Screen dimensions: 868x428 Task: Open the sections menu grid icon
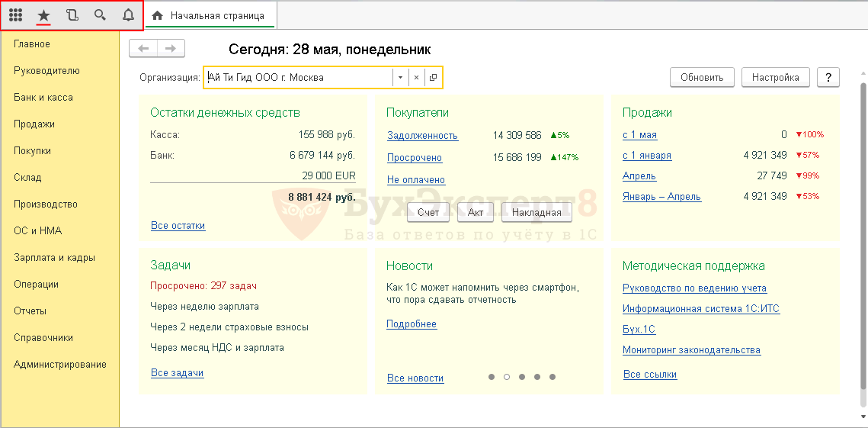tap(15, 15)
